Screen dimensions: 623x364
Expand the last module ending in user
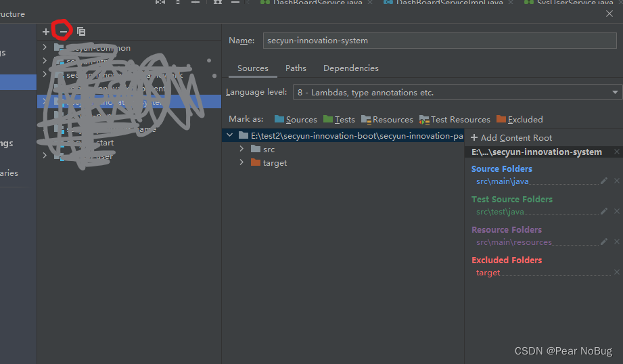point(45,156)
